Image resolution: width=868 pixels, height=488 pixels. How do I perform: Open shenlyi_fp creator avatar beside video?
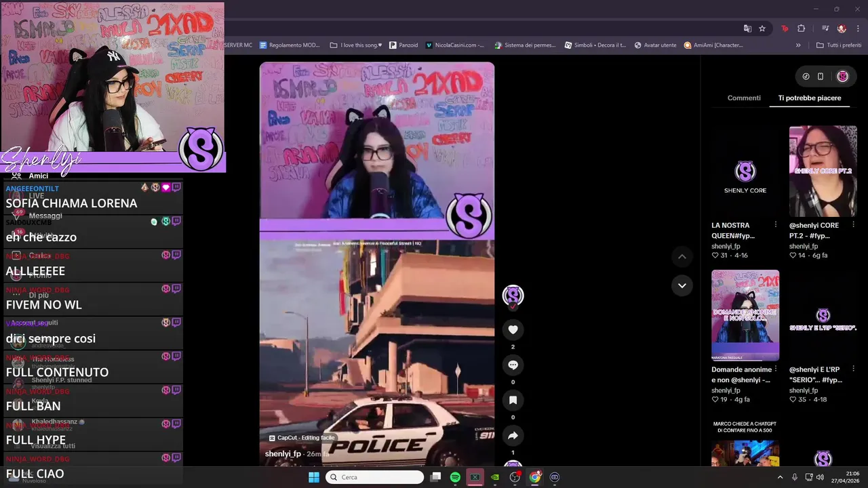pos(513,295)
